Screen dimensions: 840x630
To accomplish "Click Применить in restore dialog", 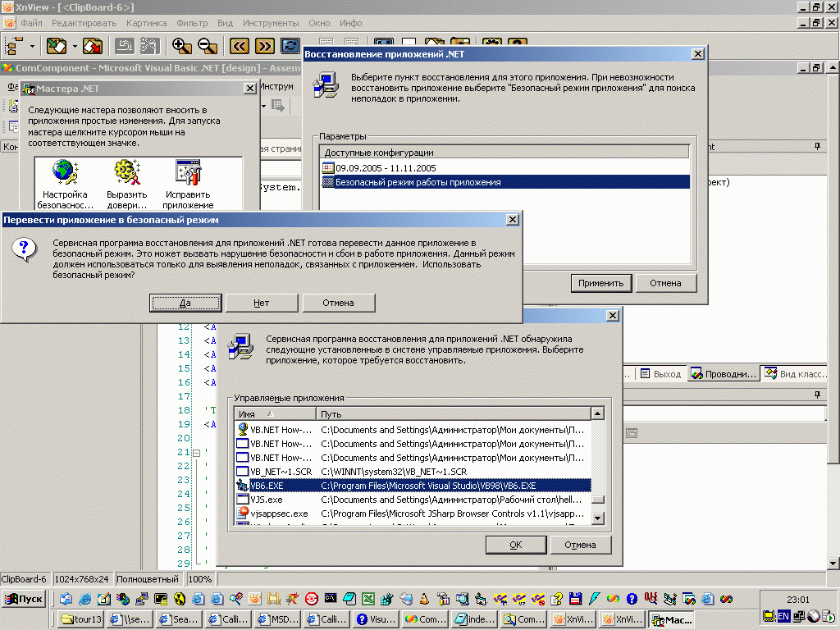I will (x=601, y=283).
